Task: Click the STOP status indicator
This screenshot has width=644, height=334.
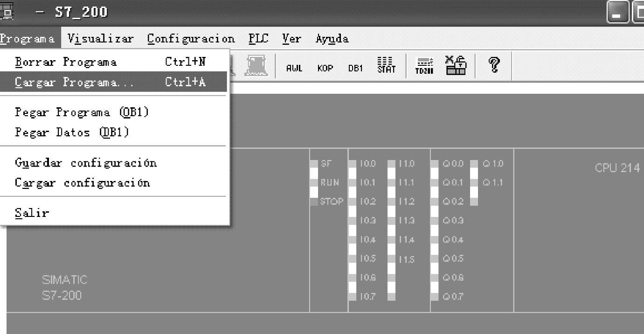Action: pyautogui.click(x=314, y=202)
